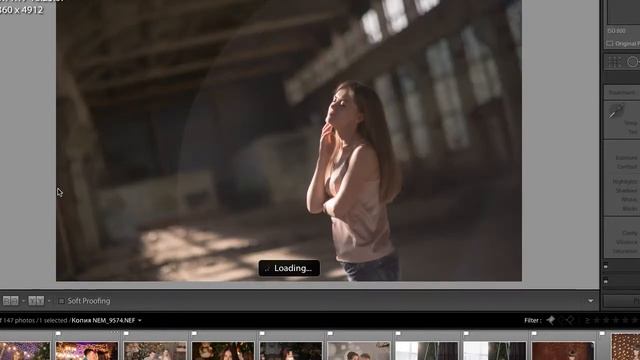Click the 147 photos count text
Viewport: 640px width, 360px height.
click(19, 320)
